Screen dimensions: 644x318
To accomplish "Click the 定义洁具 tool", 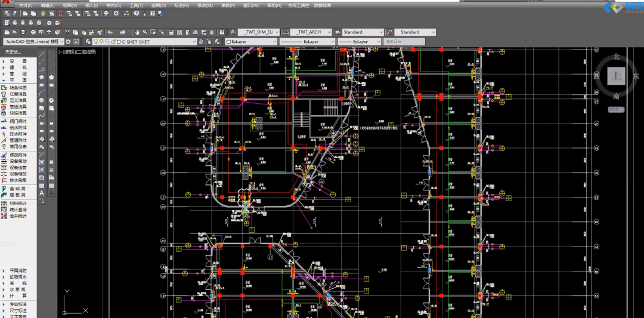I will [18, 100].
